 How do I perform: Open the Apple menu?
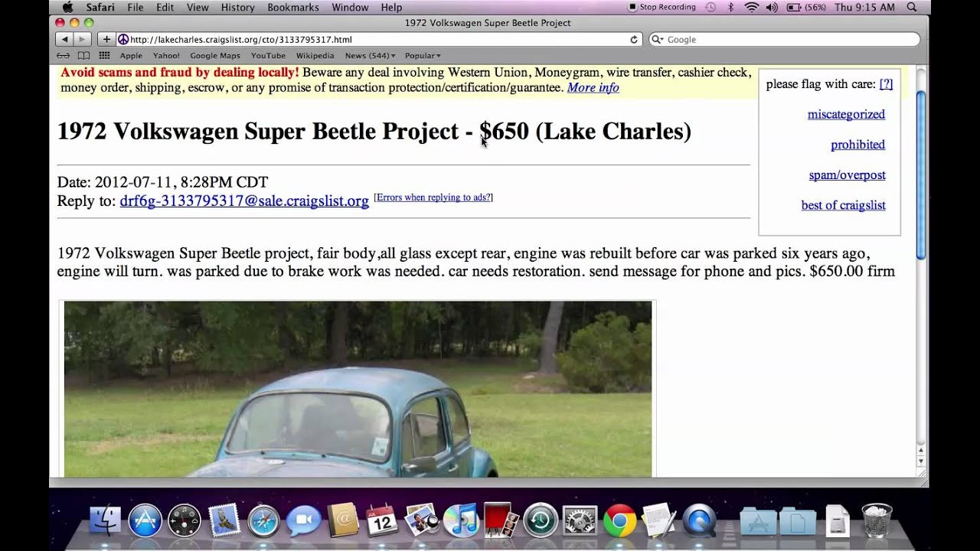[x=67, y=8]
